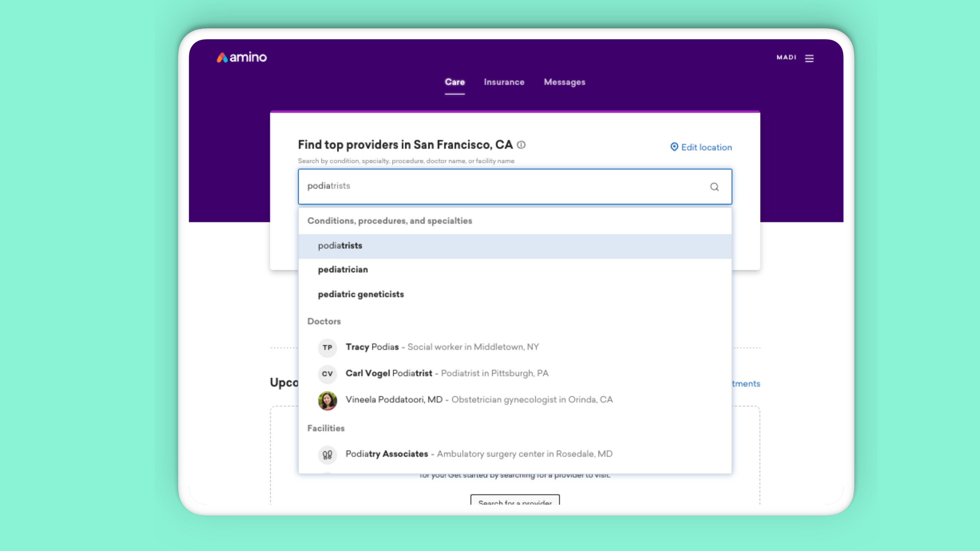Viewport: 980px width, 551px height.
Task: Click the location pin icon by Edit location
Action: click(x=674, y=147)
